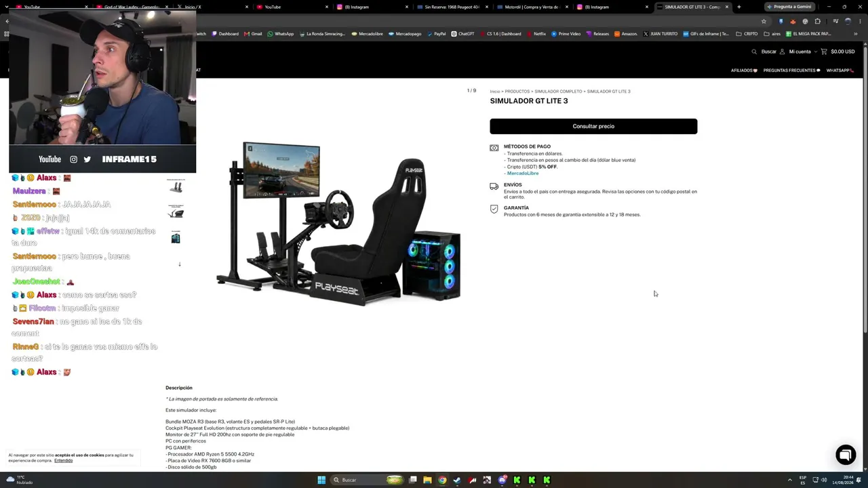Show hidden system tray icons
Screen dimensions: 868x488
point(790,480)
